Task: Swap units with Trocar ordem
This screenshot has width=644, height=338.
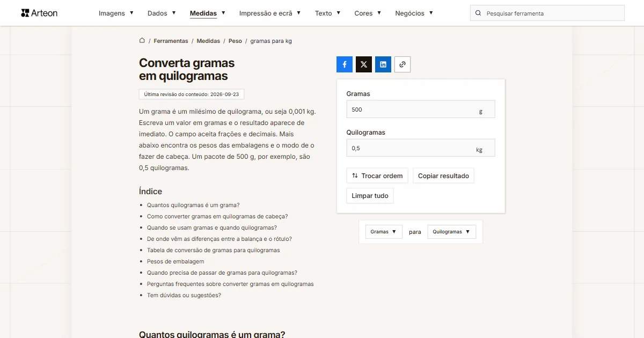Action: (377, 175)
